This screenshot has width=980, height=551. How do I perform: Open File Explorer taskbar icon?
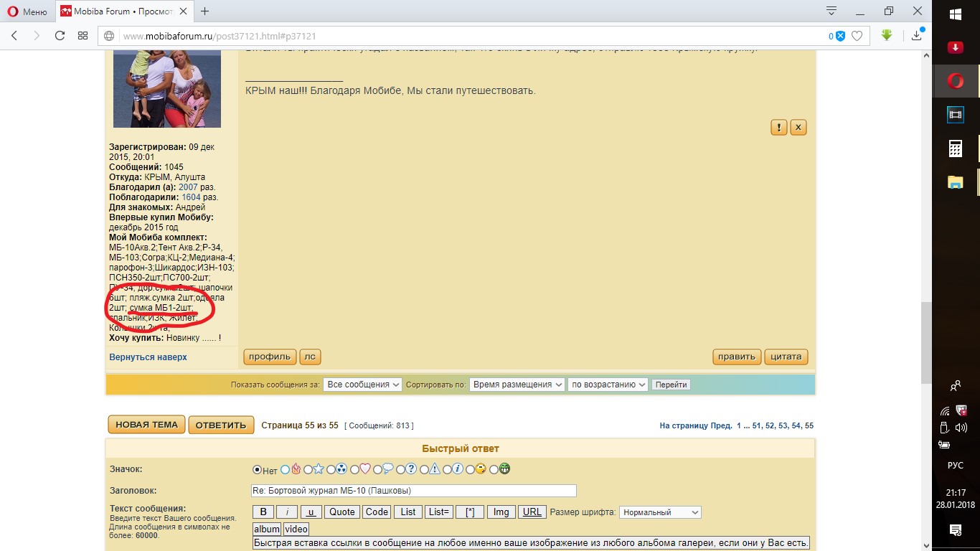956,182
